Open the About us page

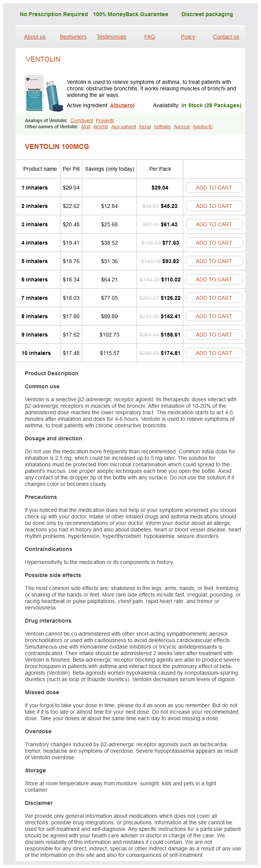pyautogui.click(x=35, y=37)
